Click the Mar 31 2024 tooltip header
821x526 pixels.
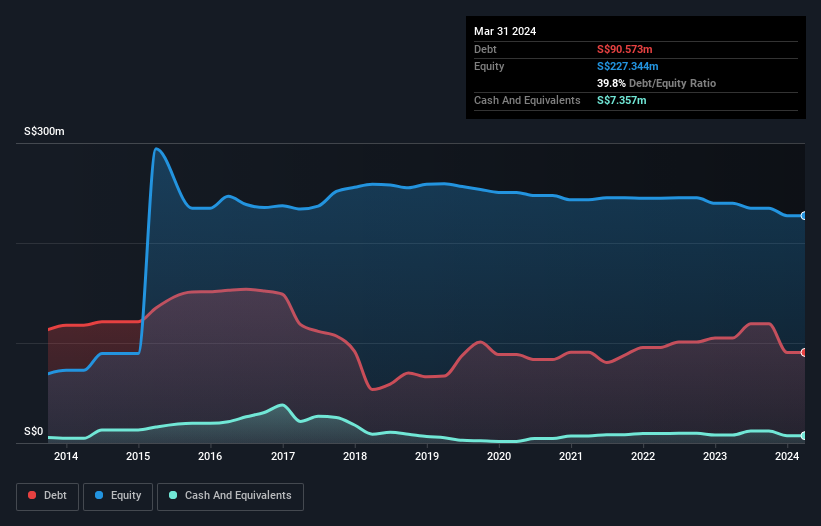(505, 31)
